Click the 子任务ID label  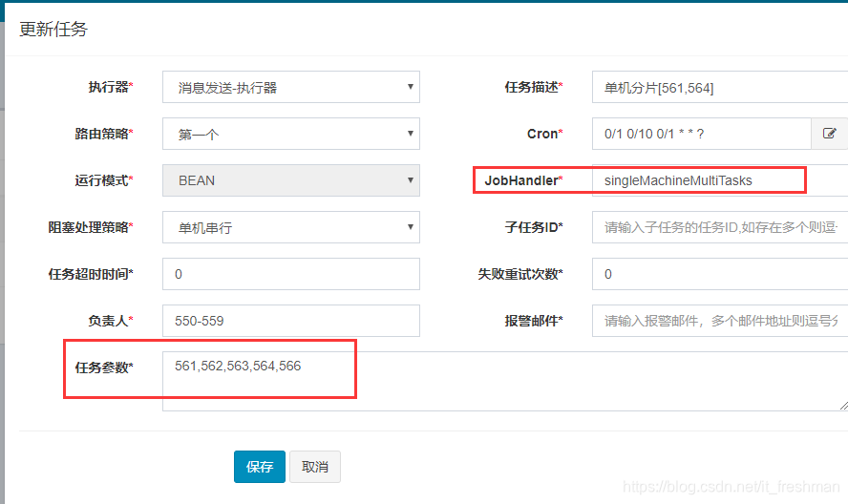click(x=534, y=227)
